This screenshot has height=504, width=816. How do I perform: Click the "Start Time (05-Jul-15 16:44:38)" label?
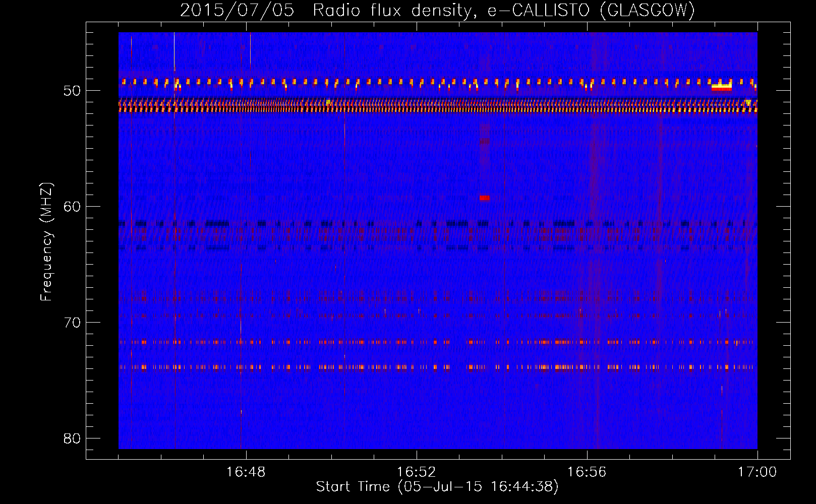tap(437, 487)
